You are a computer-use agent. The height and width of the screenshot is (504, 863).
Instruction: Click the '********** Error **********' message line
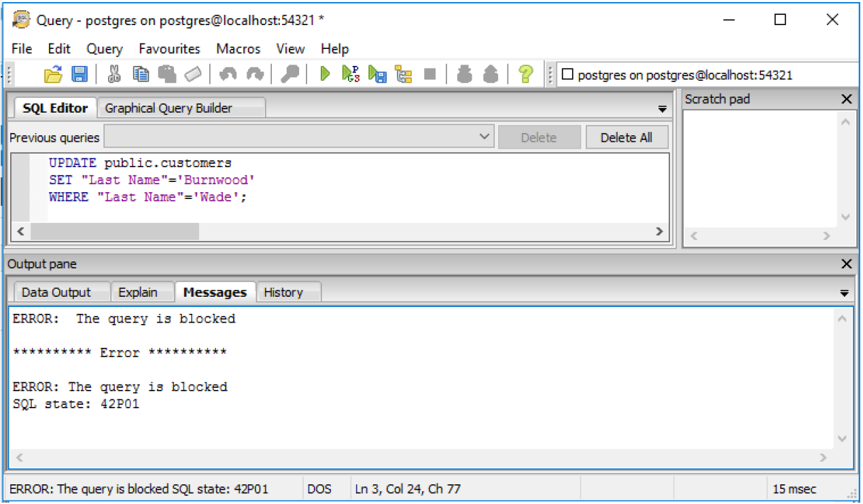tap(120, 353)
